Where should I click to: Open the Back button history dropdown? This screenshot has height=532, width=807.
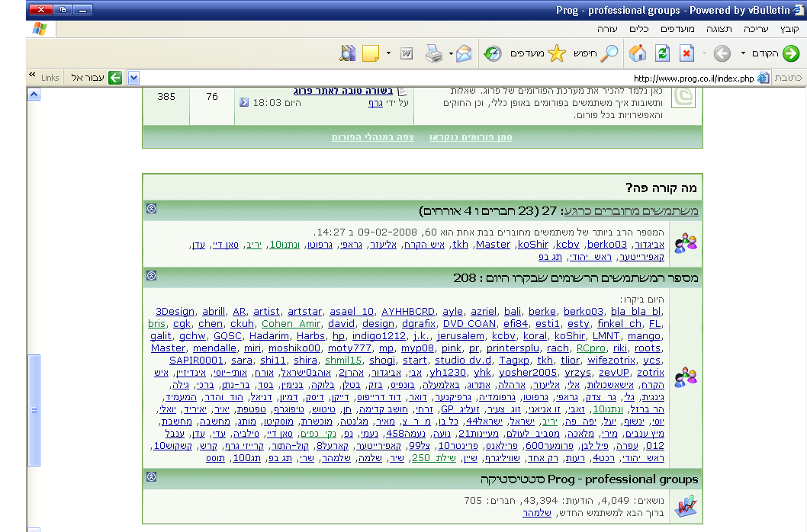point(743,53)
